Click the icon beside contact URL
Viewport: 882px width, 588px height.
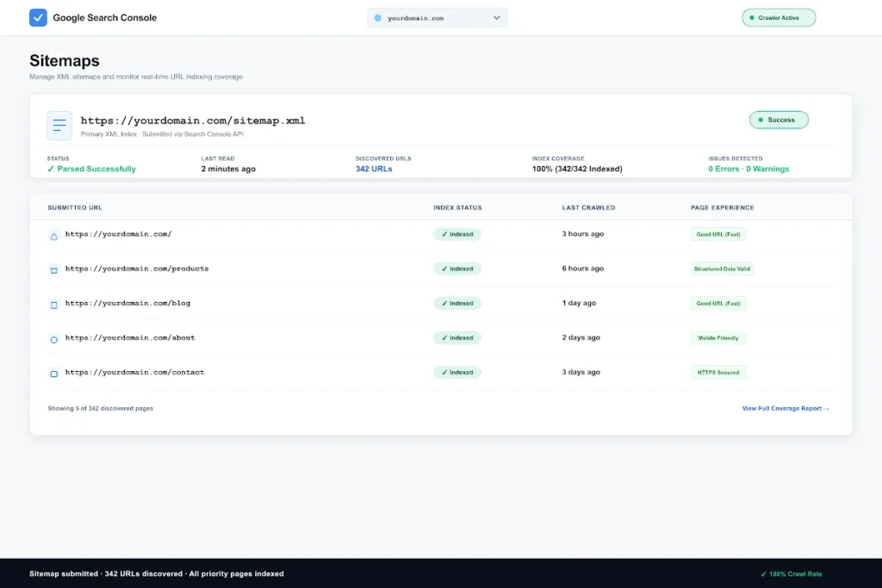click(54, 374)
